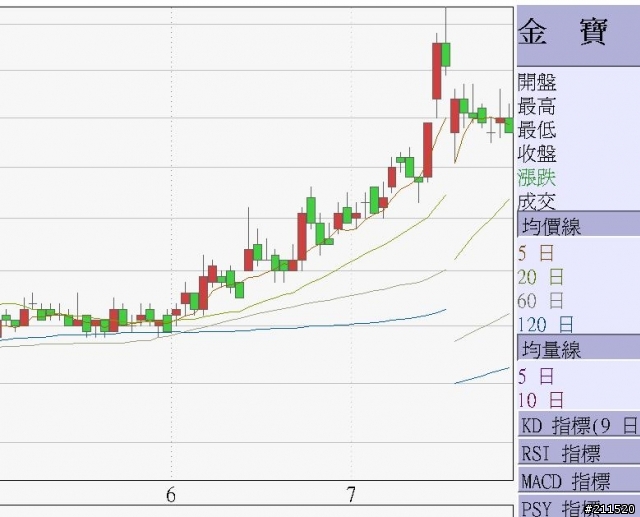
Task: Select month 6 marker on time axis
Action: pos(171,495)
